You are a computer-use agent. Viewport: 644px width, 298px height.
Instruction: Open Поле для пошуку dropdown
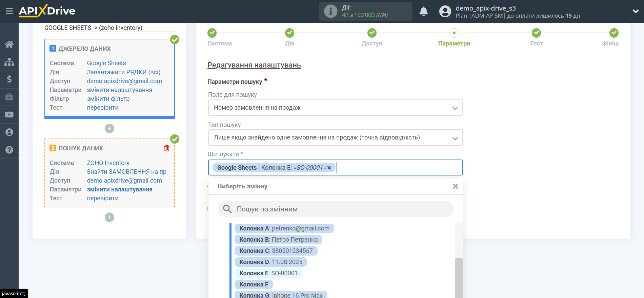(x=336, y=108)
